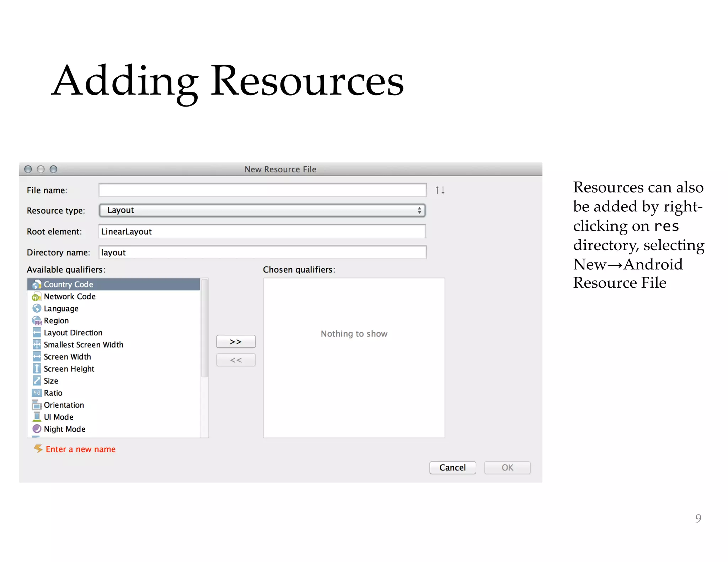728x562 pixels.
Task: Click the Smallest Screen Width icon
Action: pyautogui.click(x=37, y=344)
